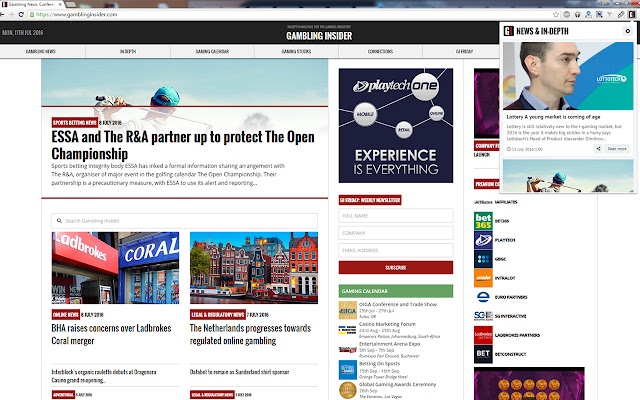Image resolution: width=640 pixels, height=400 pixels.
Task: Click the Gambling Insider extension icon in toolbar
Action: [631, 14]
